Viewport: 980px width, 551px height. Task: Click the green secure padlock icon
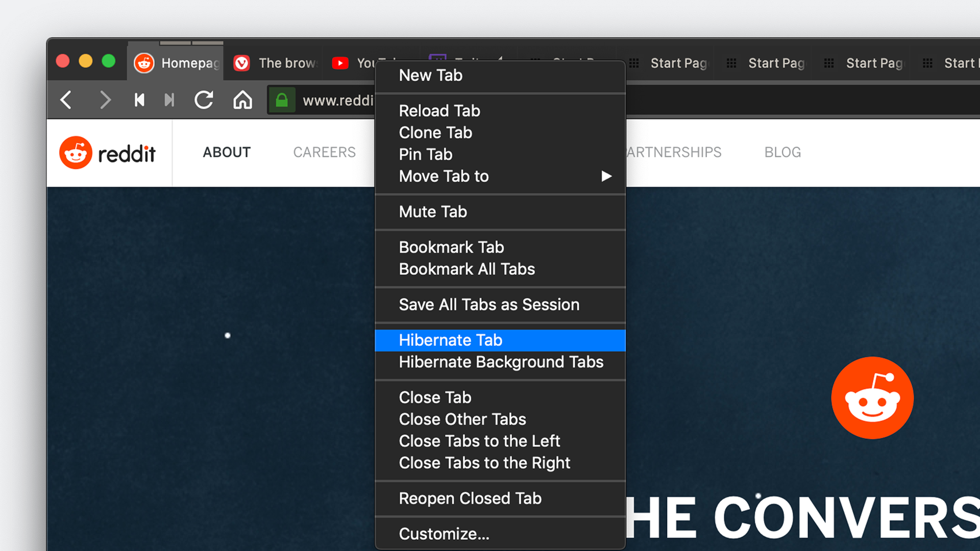pyautogui.click(x=282, y=100)
